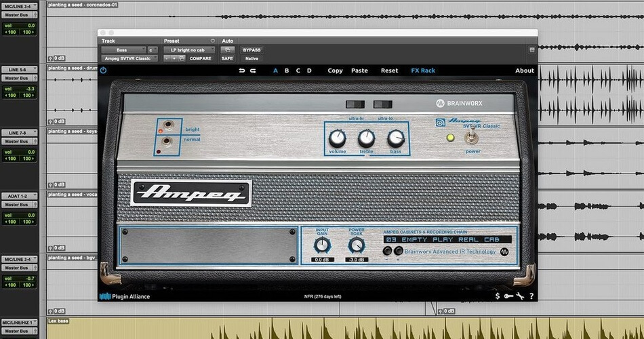The height and width of the screenshot is (339, 644).
Task: Click Reset in plugin toolbar
Action: pos(389,71)
